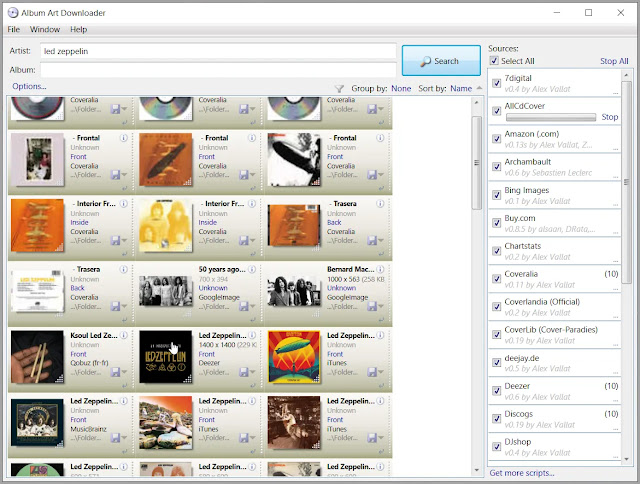The height and width of the screenshot is (484, 640).
Task: Save the 50 years ago GoogleImage picture
Action: tap(244, 306)
